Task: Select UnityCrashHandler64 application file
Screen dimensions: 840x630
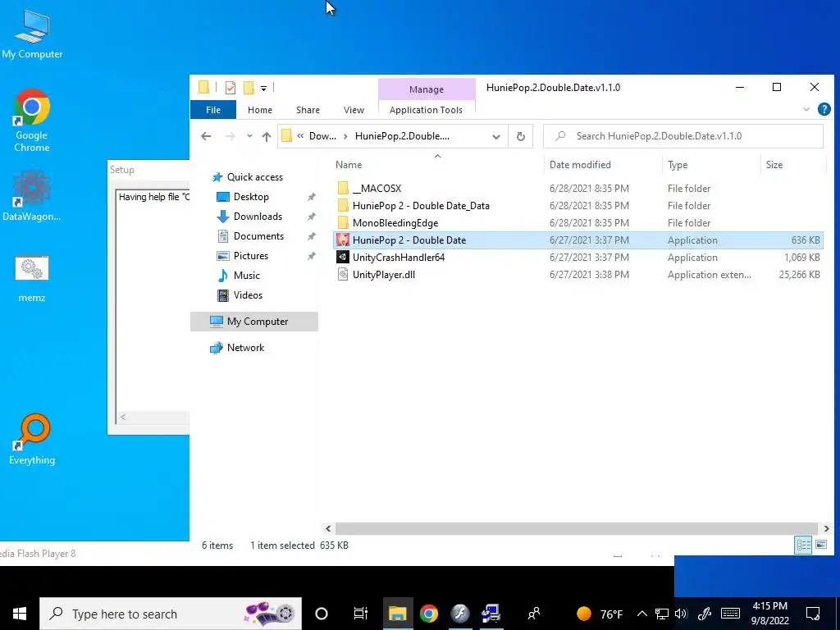Action: tap(578, 257)
